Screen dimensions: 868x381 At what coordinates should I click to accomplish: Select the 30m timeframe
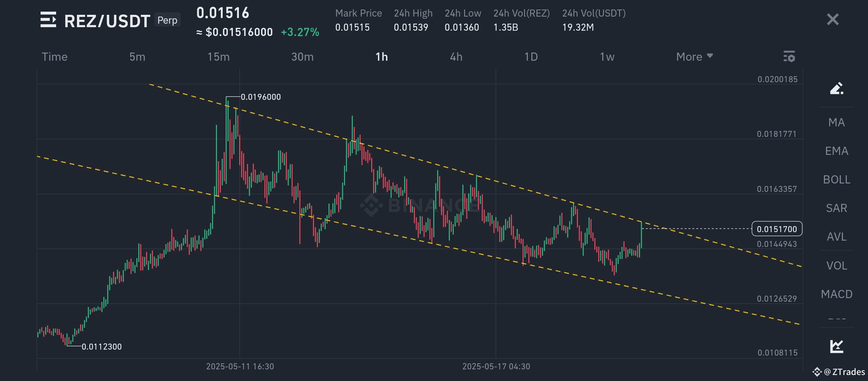(x=302, y=57)
